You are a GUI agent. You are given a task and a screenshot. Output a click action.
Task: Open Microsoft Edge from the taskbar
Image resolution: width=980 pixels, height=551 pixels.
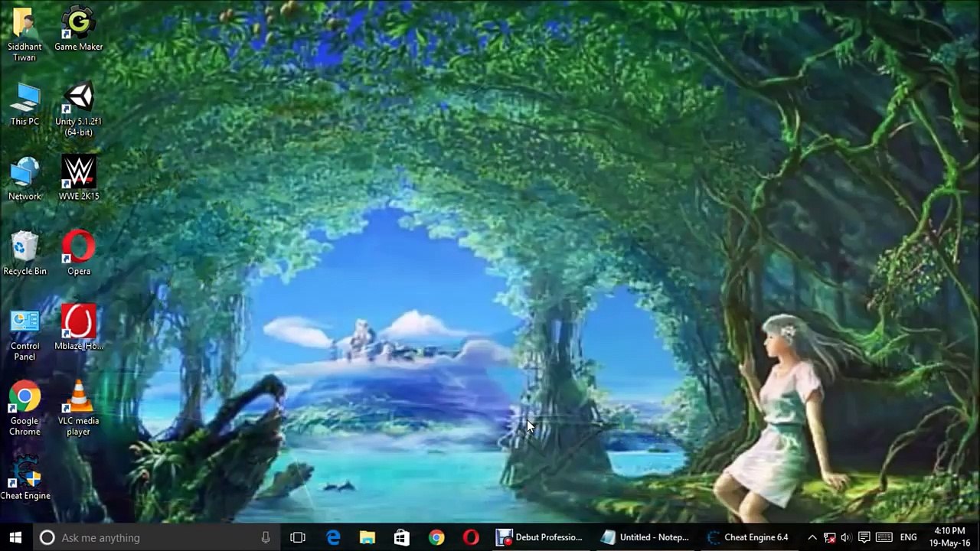click(333, 537)
